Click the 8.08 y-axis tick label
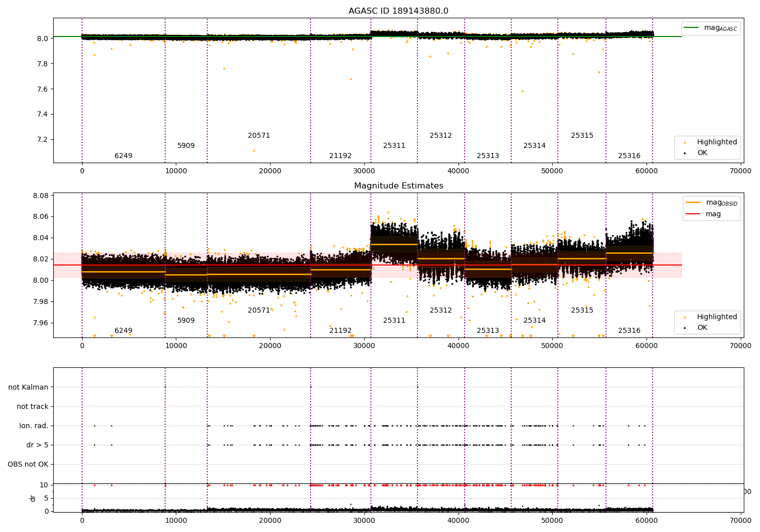 click(x=41, y=196)
